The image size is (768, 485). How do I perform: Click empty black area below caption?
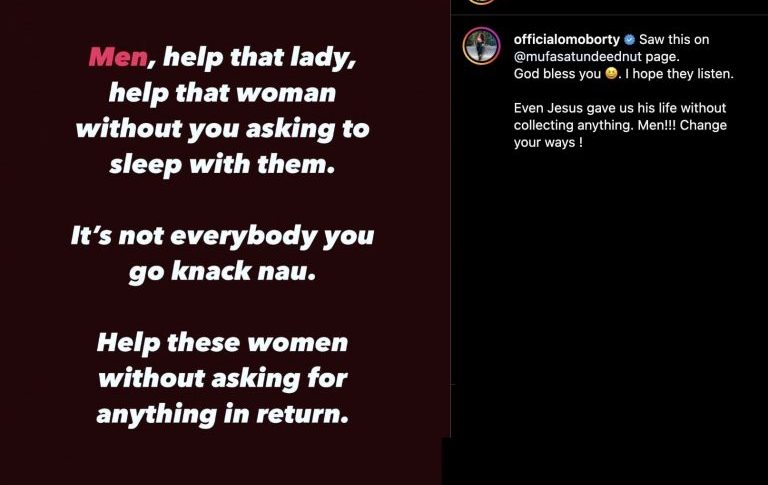point(609,294)
